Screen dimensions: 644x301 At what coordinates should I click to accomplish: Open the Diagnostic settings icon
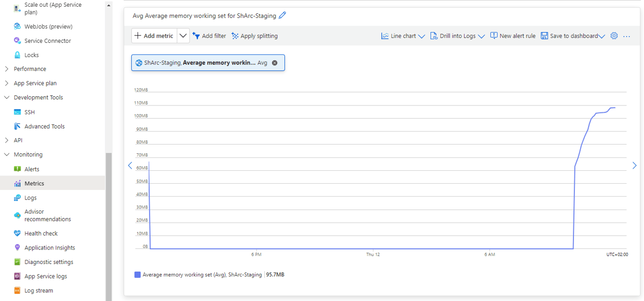click(x=17, y=262)
